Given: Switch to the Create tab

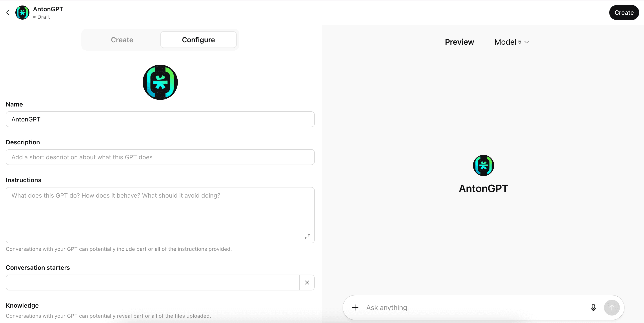Looking at the screenshot, I should (x=122, y=40).
